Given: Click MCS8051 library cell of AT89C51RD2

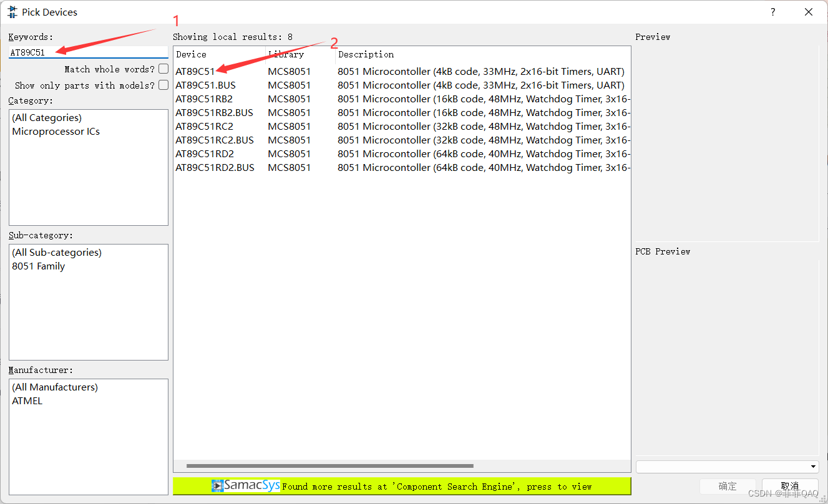Looking at the screenshot, I should click(289, 154).
